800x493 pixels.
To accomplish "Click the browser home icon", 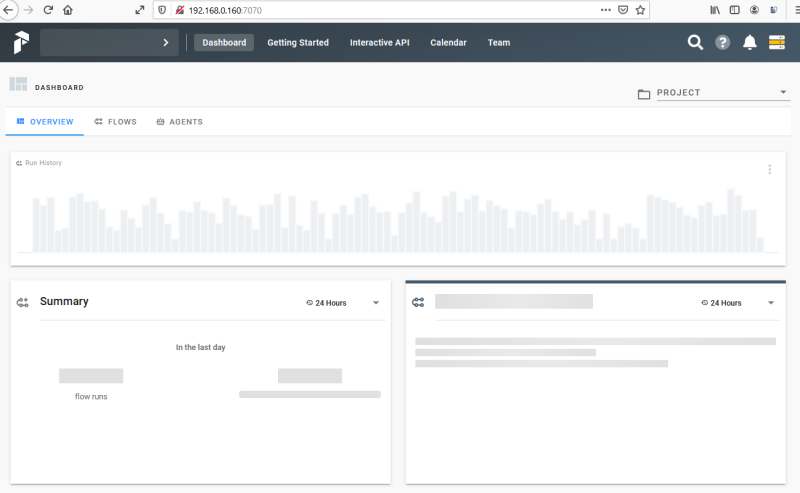I will click(68, 10).
